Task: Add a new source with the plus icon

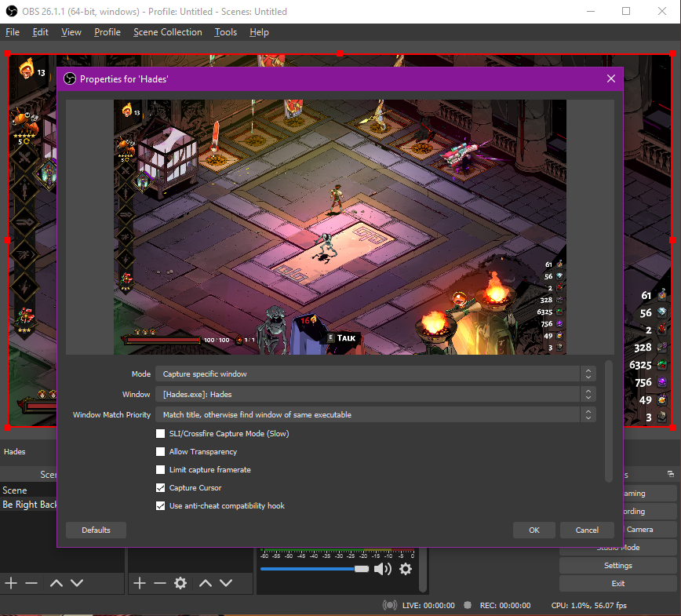Action: pos(140,583)
